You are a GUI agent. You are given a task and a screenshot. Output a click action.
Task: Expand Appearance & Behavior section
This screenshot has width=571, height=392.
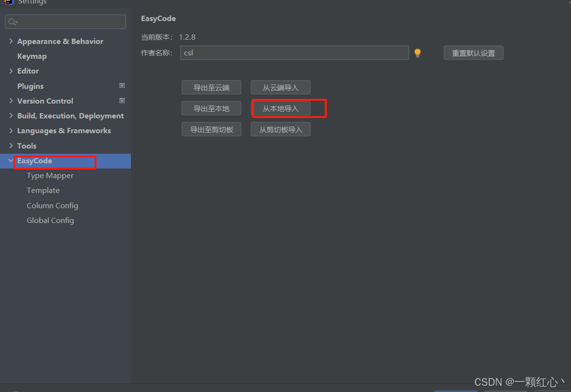[11, 41]
